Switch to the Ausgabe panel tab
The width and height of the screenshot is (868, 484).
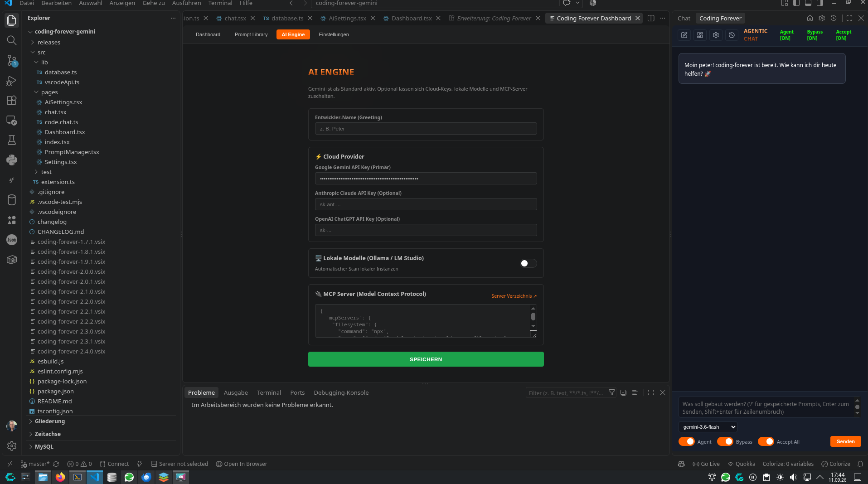236,392
